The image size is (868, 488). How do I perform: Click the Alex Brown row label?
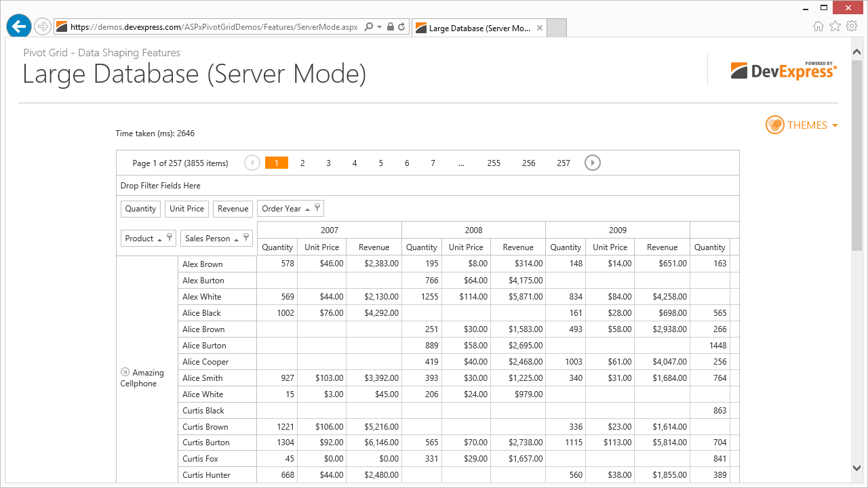217,264
